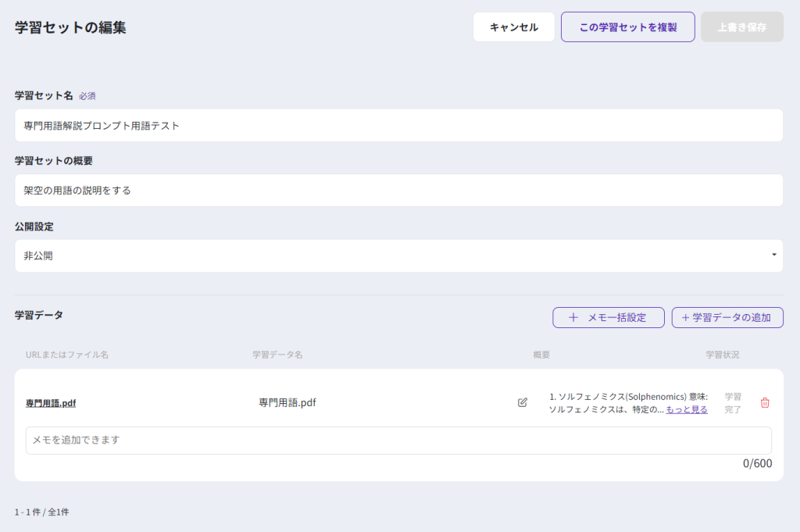800x532 pixels.
Task: Duplicate via この学習セットを複製 button
Action: [627, 27]
